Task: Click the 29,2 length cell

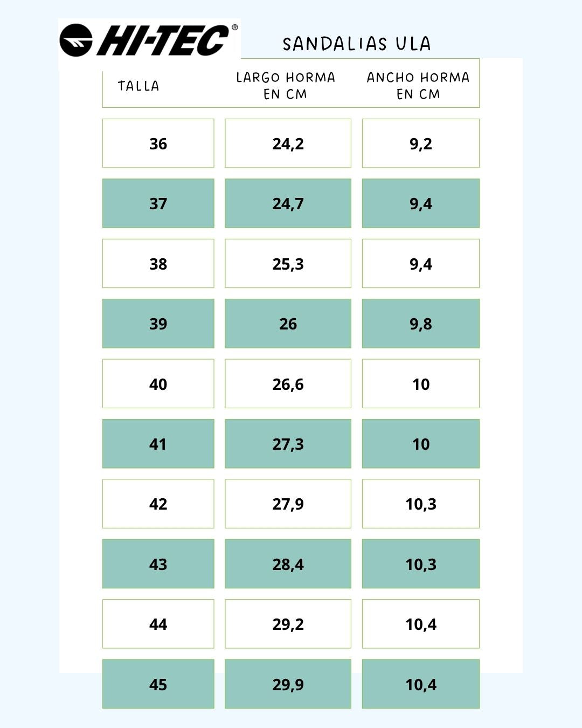Action: (288, 624)
